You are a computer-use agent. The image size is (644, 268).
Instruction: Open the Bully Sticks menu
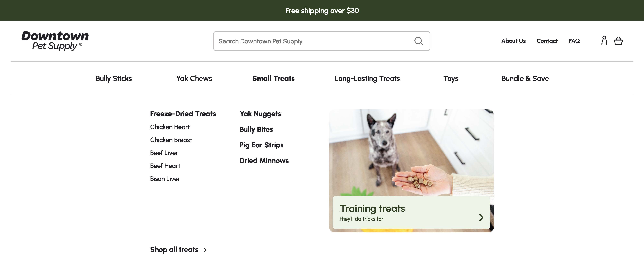click(114, 78)
